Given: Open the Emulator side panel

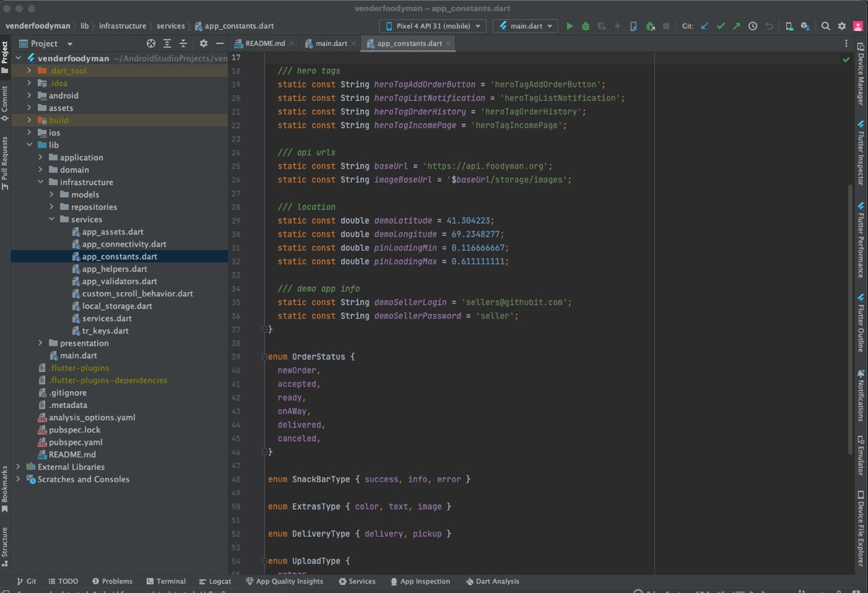Looking at the screenshot, I should 861,454.
